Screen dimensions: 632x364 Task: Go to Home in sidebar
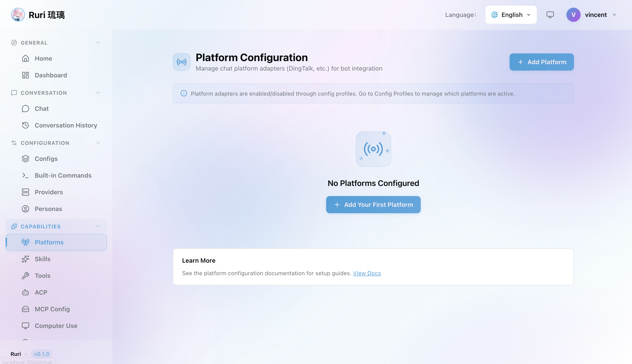point(56,58)
